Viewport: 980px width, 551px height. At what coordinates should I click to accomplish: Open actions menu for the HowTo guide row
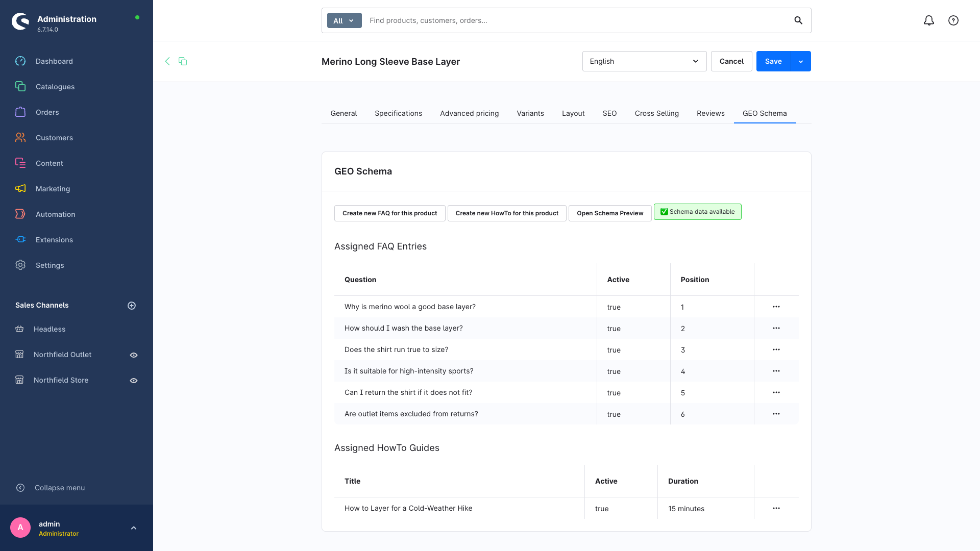pos(776,508)
